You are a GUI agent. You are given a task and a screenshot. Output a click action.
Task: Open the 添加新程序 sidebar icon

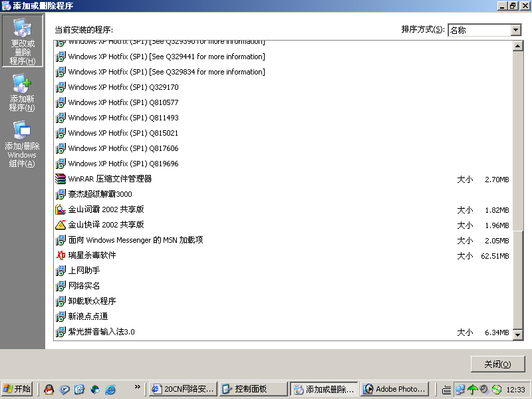point(23,93)
